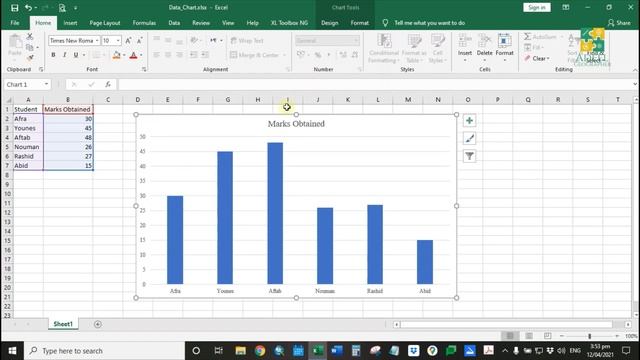Click the Save icon in quick access toolbar
The image size is (640, 360).
pos(15,8)
